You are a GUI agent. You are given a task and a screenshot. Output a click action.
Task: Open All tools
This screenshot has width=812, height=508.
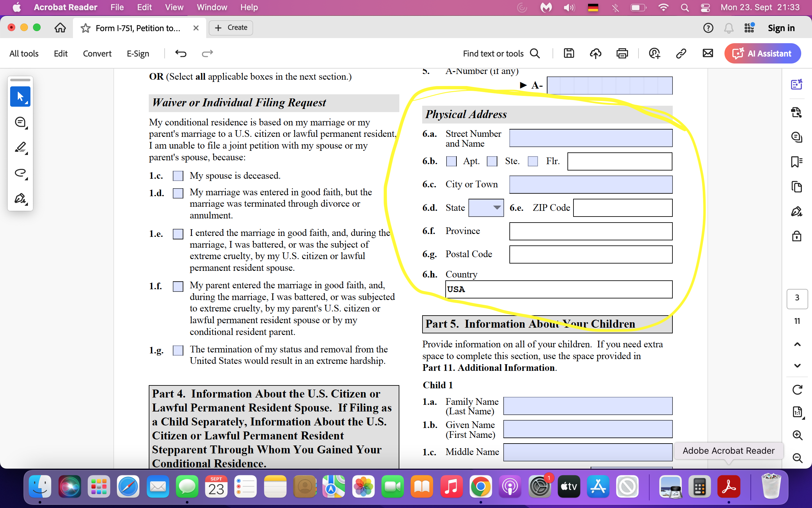24,53
